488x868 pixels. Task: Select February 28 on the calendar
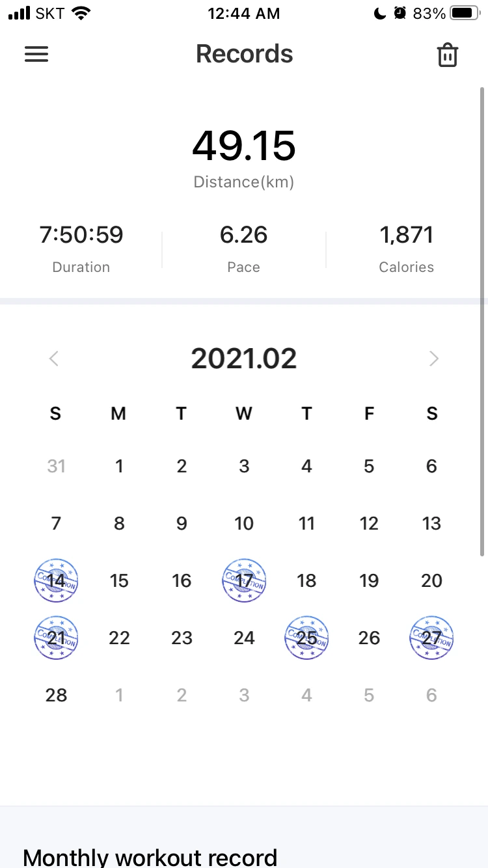pyautogui.click(x=56, y=695)
